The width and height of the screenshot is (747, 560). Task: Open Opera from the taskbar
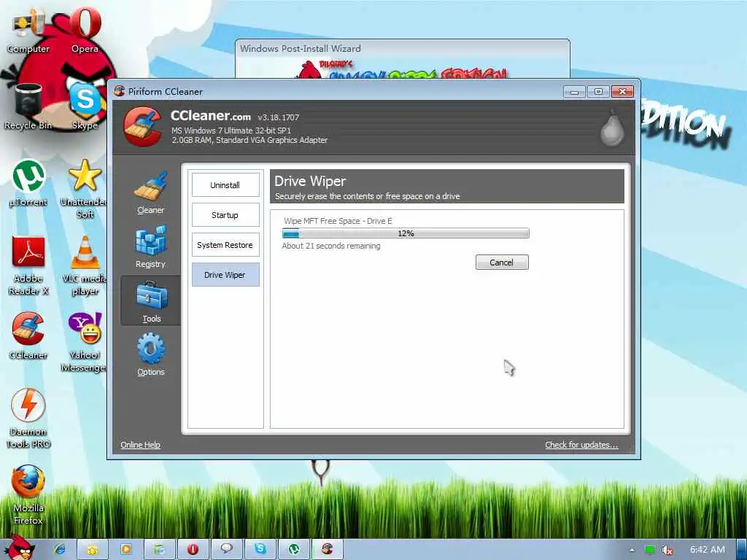[193, 549]
